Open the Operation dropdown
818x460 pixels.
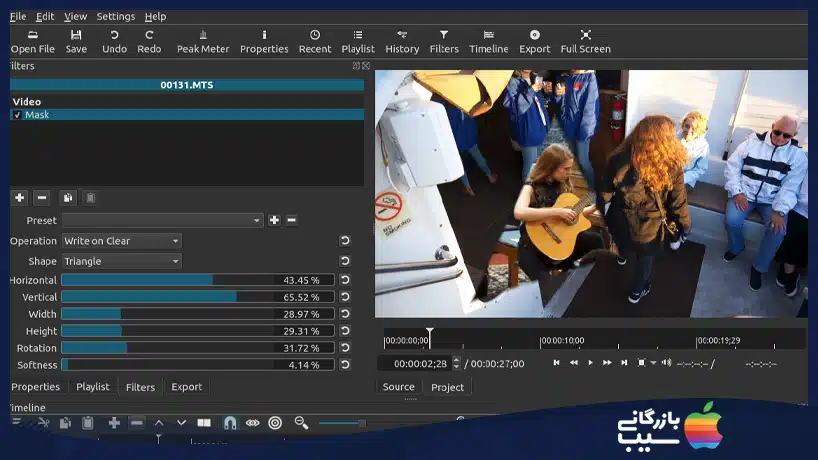click(x=121, y=241)
